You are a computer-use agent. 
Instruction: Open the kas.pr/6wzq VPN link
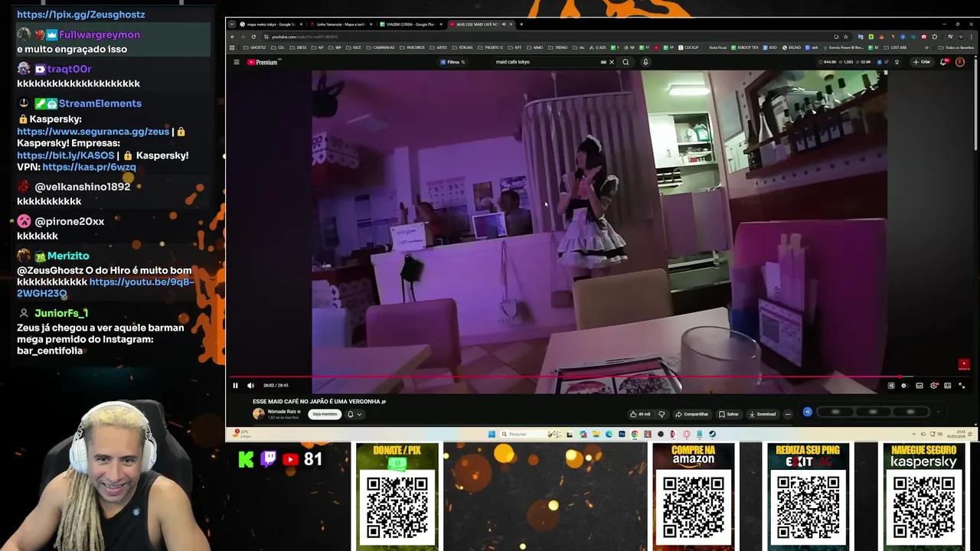tap(89, 167)
